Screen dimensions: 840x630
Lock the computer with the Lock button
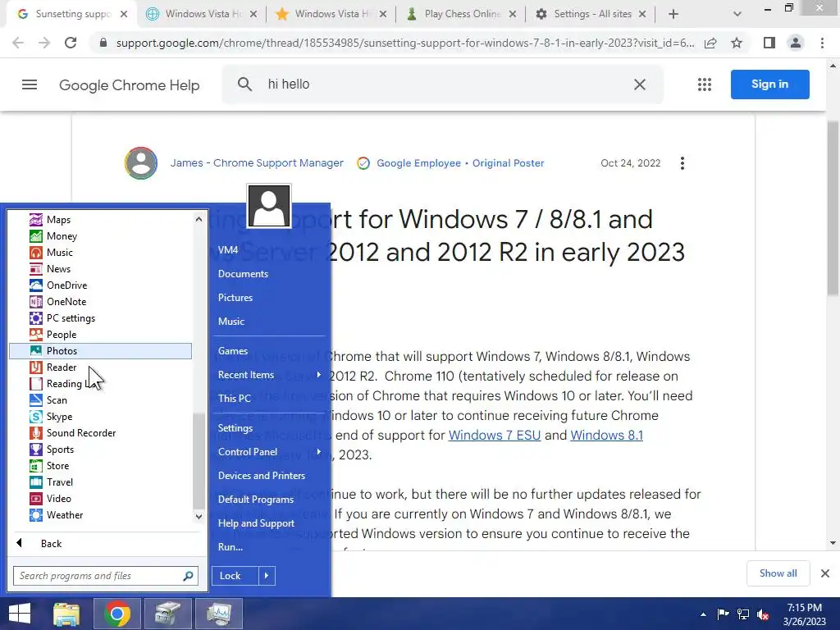point(235,576)
